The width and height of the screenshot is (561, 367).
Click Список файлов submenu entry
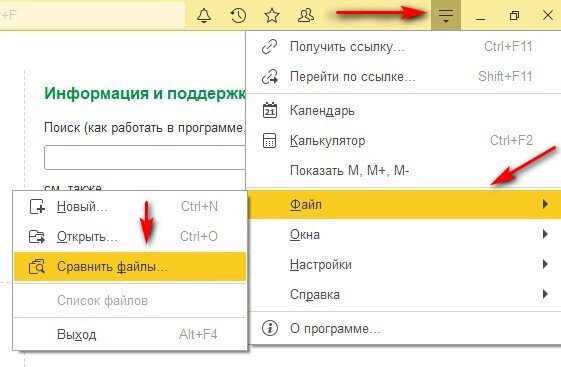click(x=130, y=300)
